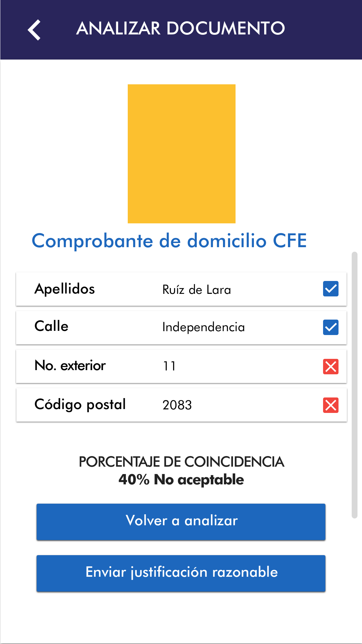
Task: Open the yellow document preview thumbnail
Action: [x=181, y=154]
